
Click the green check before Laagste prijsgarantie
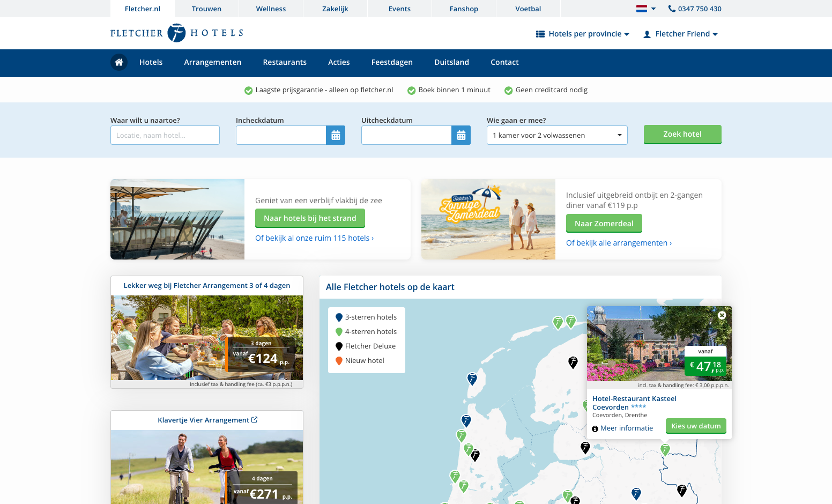pyautogui.click(x=248, y=91)
